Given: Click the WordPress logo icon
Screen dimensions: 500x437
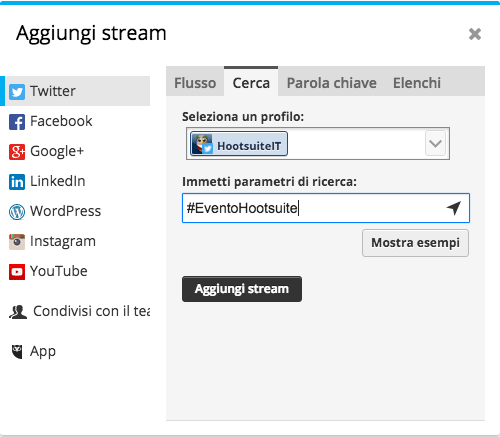Looking at the screenshot, I should coord(17,212).
